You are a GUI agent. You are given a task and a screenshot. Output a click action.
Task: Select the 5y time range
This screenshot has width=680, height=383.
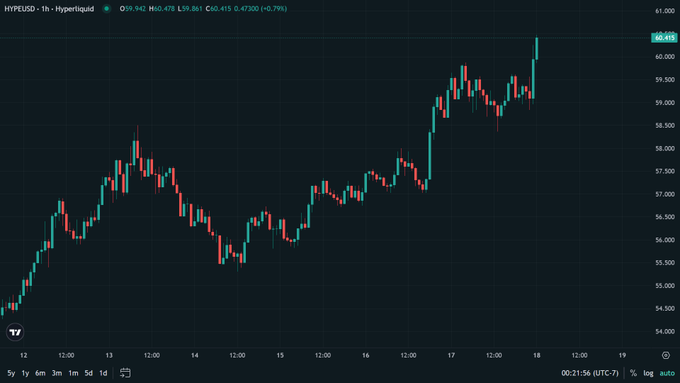point(11,373)
